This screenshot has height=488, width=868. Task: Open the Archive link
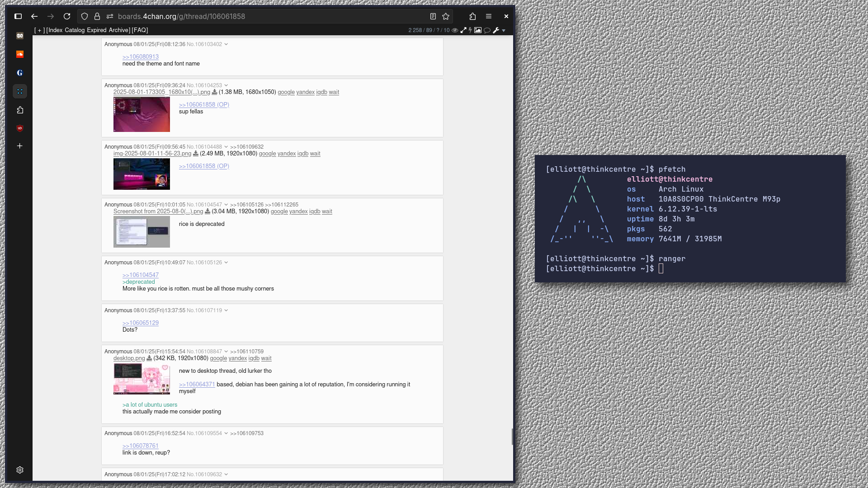coord(118,30)
